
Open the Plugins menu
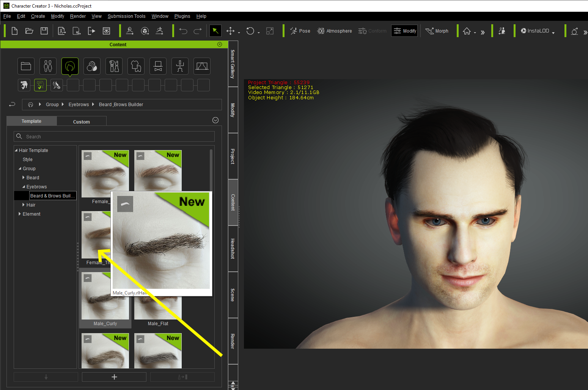pos(182,16)
